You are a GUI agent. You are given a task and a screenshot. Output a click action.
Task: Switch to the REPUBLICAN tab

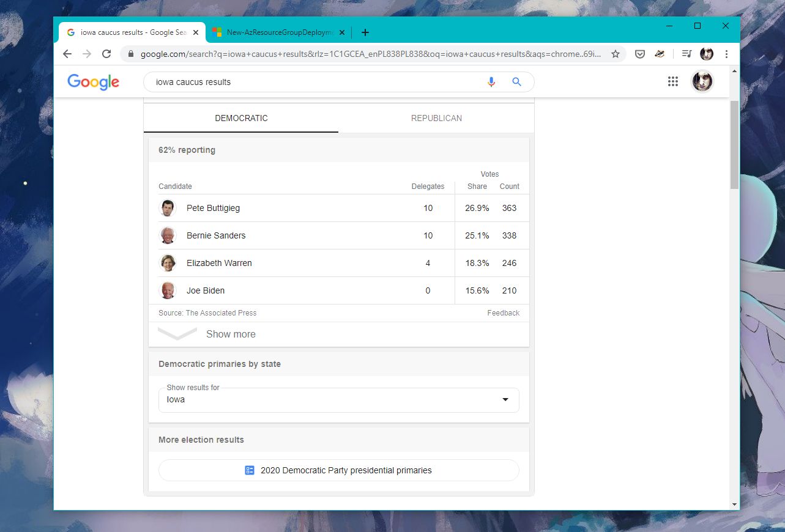[436, 118]
